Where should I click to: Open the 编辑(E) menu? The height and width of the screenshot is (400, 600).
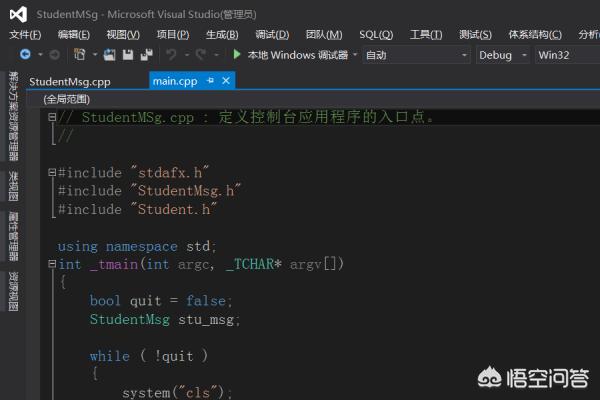click(74, 35)
